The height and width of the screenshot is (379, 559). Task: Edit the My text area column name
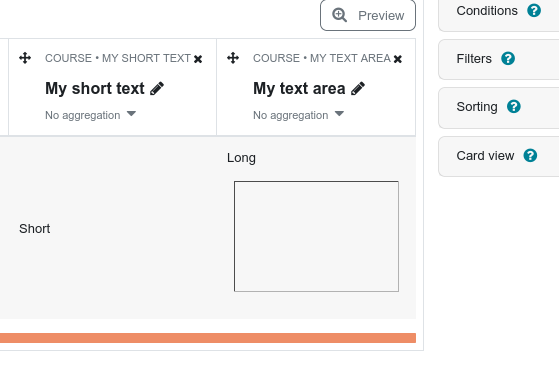tap(358, 88)
